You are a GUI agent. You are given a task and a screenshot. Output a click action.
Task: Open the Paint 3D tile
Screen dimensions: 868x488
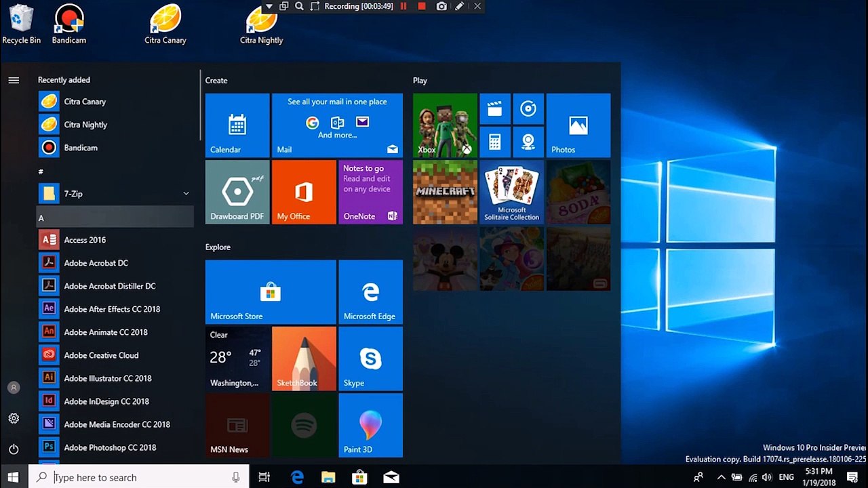tap(370, 425)
